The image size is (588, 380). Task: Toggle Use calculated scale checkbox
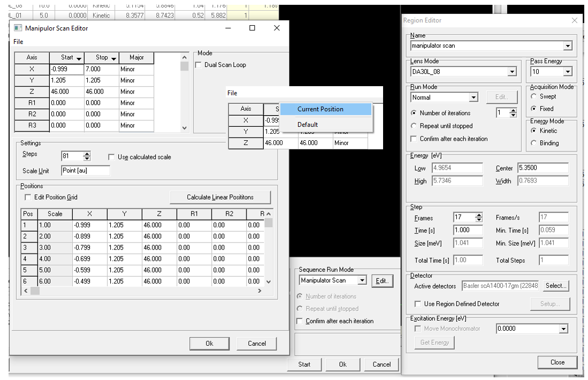pos(111,157)
